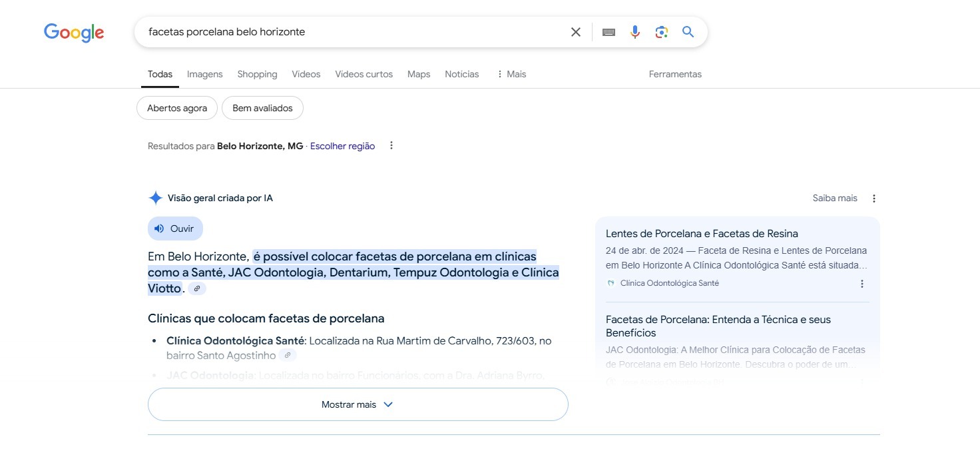Click Escolher região link
Viewport: 980px width, 449px height.
tap(342, 146)
